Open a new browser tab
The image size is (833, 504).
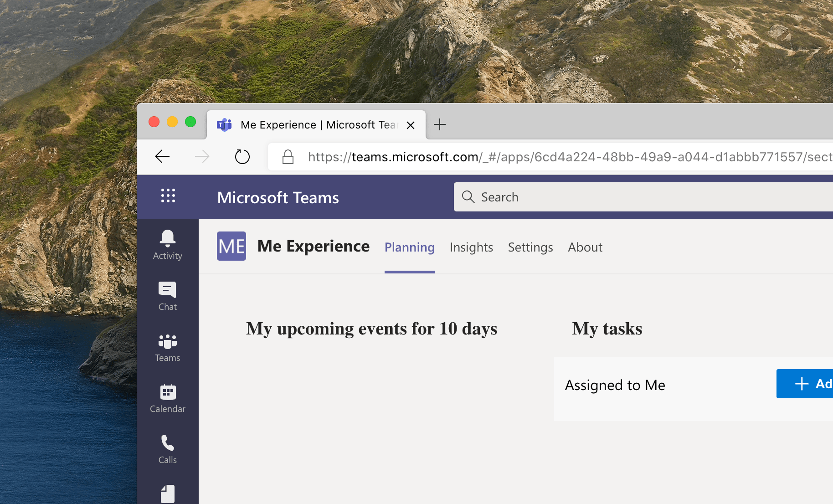[x=440, y=124]
